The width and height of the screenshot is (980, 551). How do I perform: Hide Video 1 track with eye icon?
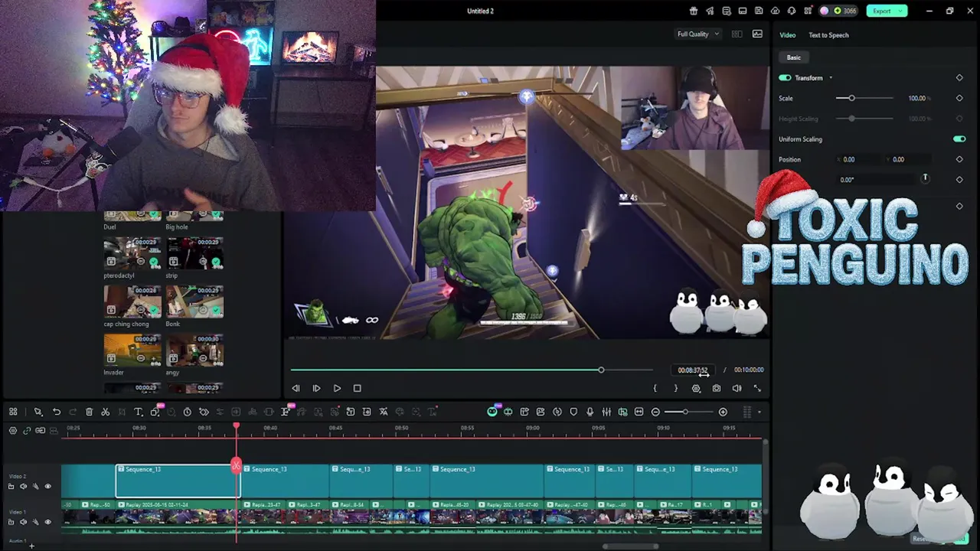click(47, 522)
